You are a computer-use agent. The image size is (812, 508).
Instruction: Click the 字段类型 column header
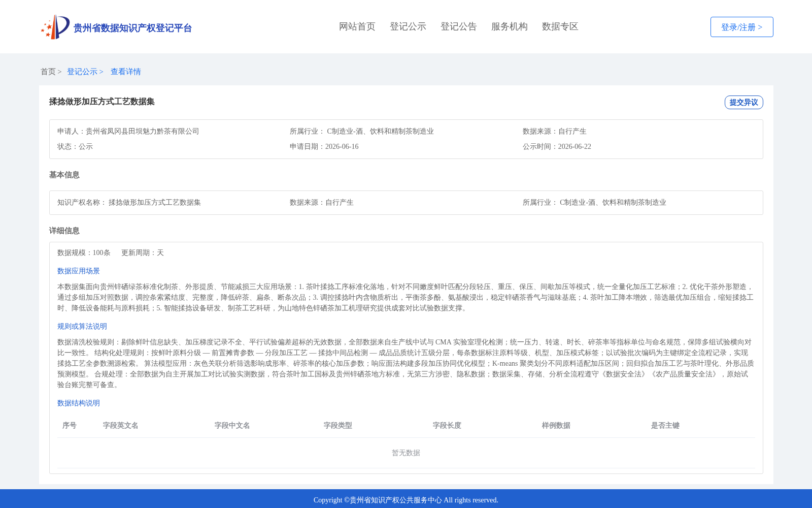[338, 425]
